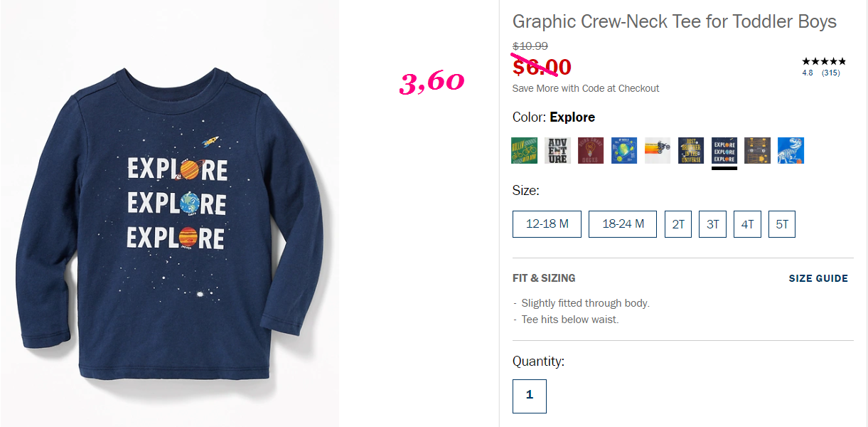The width and height of the screenshot is (868, 427).
Task: Select size 2T
Action: [x=678, y=224]
